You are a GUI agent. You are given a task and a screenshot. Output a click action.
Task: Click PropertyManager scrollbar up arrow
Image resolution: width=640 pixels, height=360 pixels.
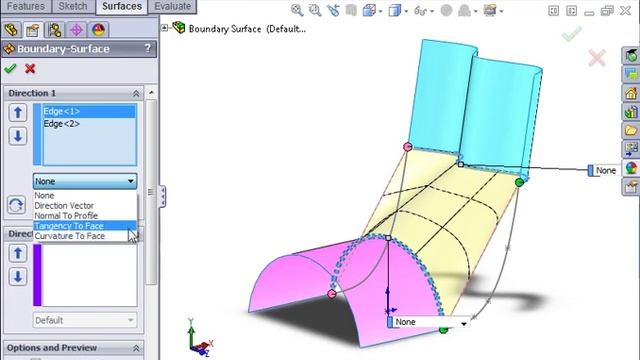(x=151, y=93)
